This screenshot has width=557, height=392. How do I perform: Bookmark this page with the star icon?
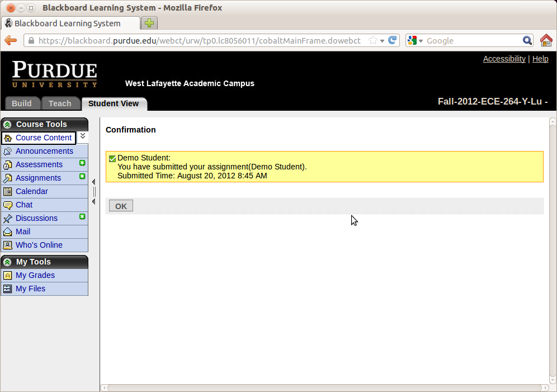pyautogui.click(x=373, y=40)
